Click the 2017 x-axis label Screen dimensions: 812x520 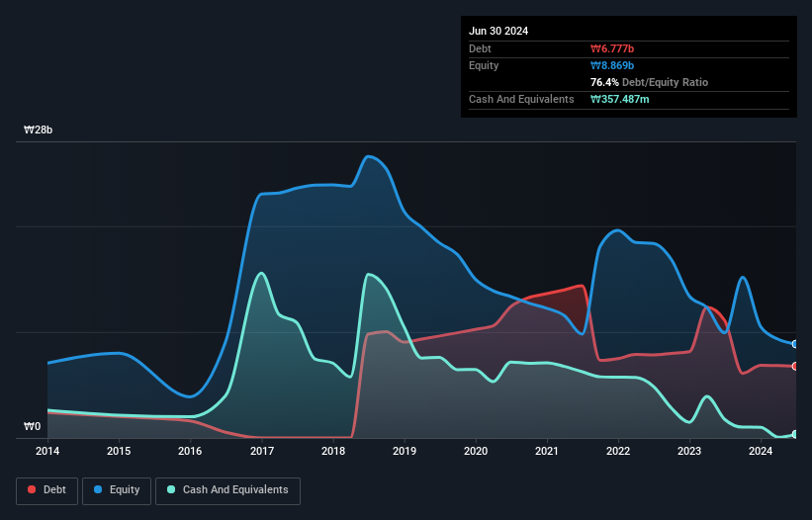pos(262,451)
